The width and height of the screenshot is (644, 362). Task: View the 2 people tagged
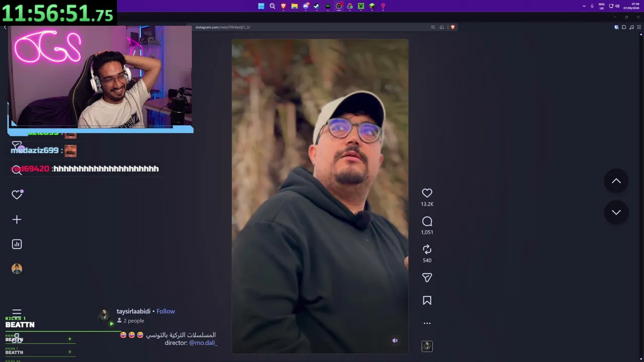(131, 321)
